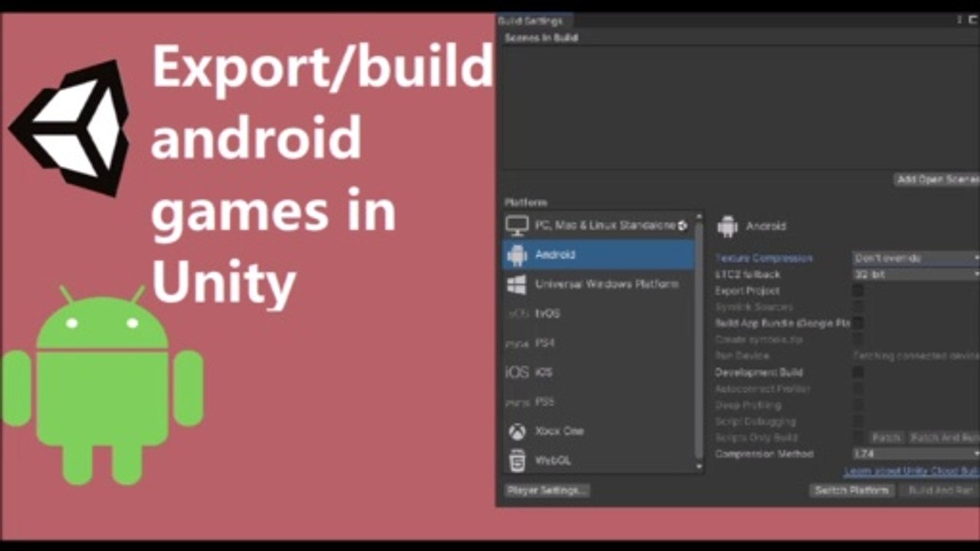The width and height of the screenshot is (980, 551).
Task: Click the Build And Run button
Action: (939, 491)
